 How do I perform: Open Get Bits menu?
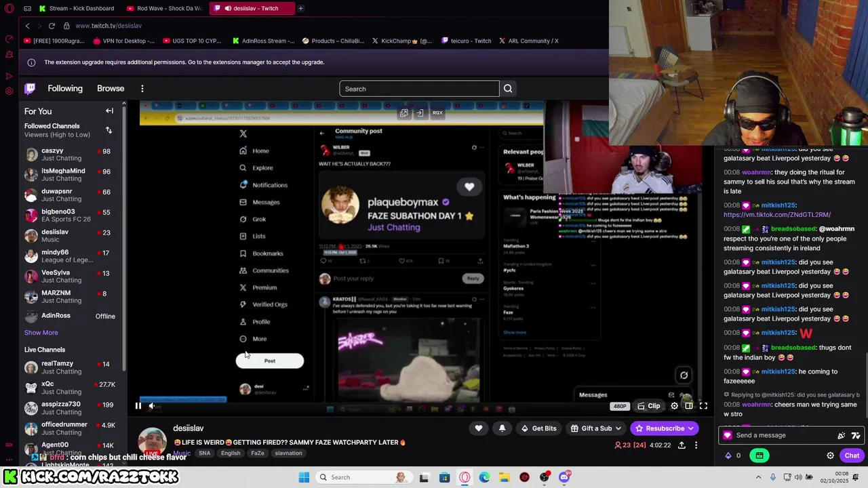(x=538, y=428)
